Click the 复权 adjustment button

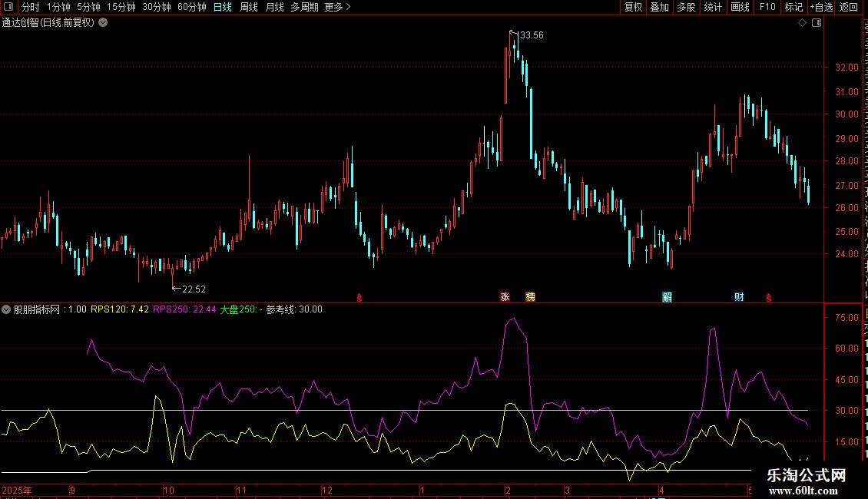[633, 7]
